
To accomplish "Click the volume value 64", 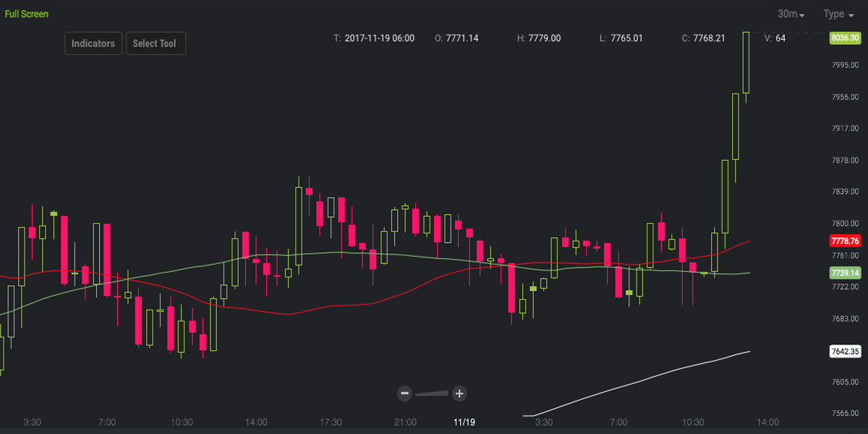I will (780, 38).
